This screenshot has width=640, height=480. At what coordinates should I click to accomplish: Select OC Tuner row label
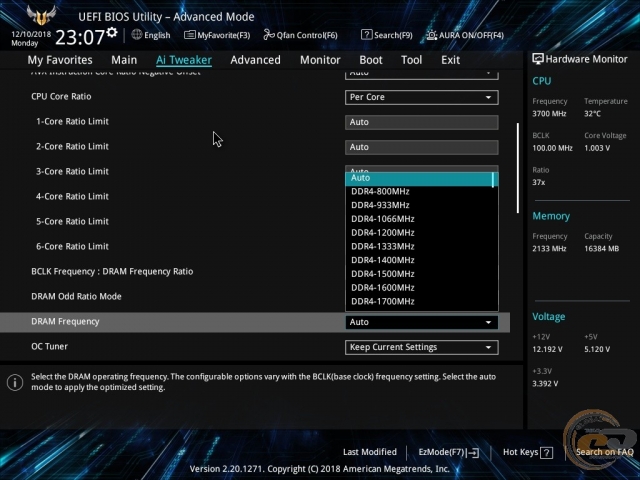pos(49,347)
